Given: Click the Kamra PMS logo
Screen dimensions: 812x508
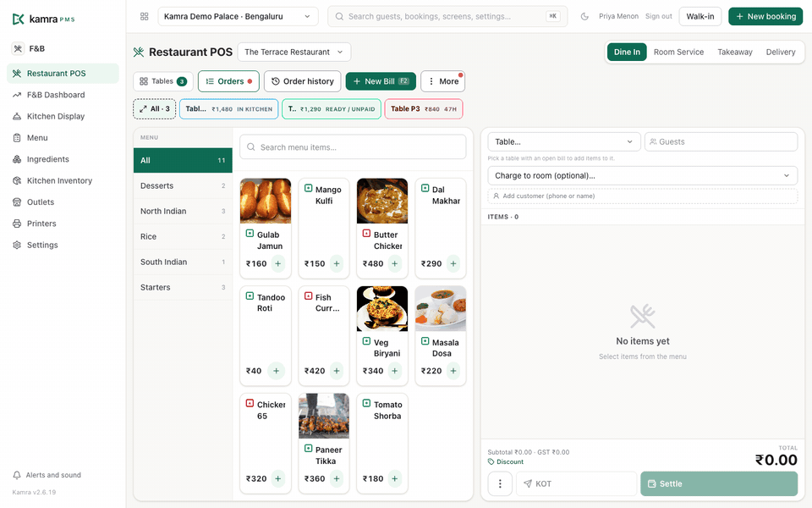Looking at the screenshot, I should (x=43, y=19).
